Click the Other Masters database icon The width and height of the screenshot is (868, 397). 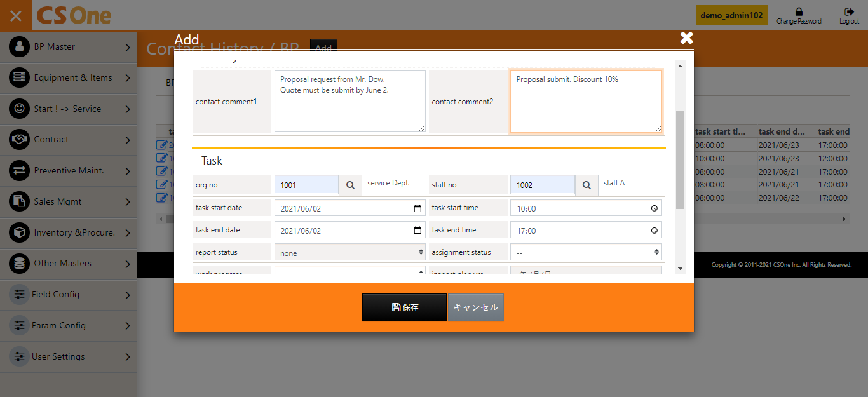pos(19,263)
